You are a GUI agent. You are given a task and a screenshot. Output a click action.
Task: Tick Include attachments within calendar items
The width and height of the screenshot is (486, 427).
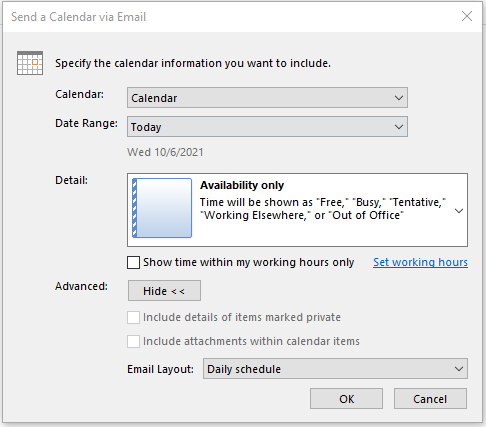coord(133,341)
